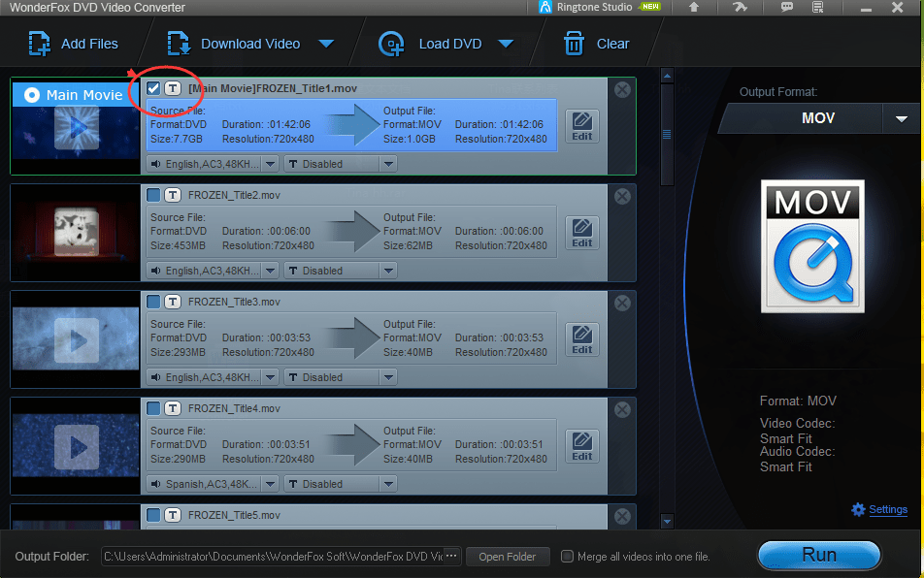Open the feedback chat icon in title bar
The height and width of the screenshot is (578, 924).
(787, 7)
